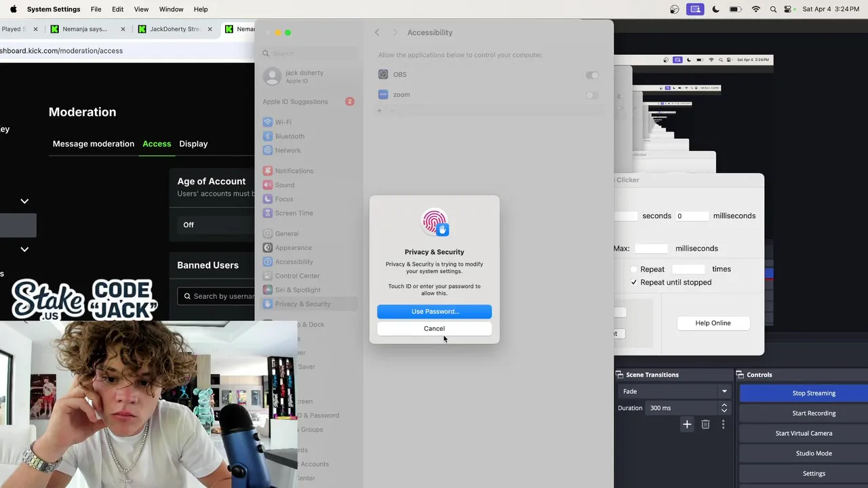This screenshot has height=488, width=868.
Task: Open the View menu in the menu bar
Action: [141, 9]
